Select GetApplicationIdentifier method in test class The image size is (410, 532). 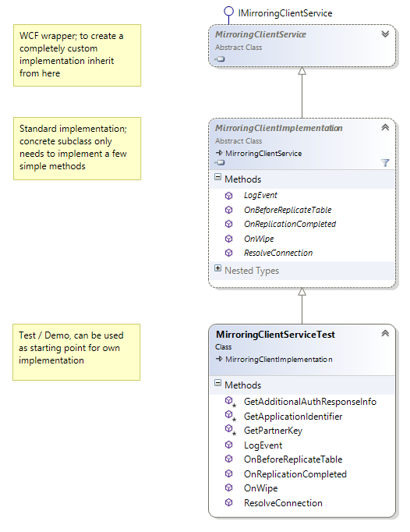pyautogui.click(x=293, y=417)
